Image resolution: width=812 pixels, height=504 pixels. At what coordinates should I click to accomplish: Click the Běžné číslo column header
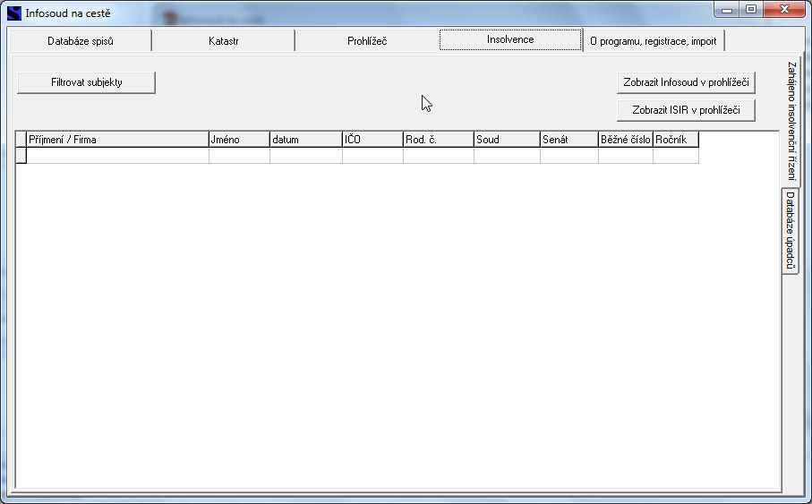pos(626,140)
